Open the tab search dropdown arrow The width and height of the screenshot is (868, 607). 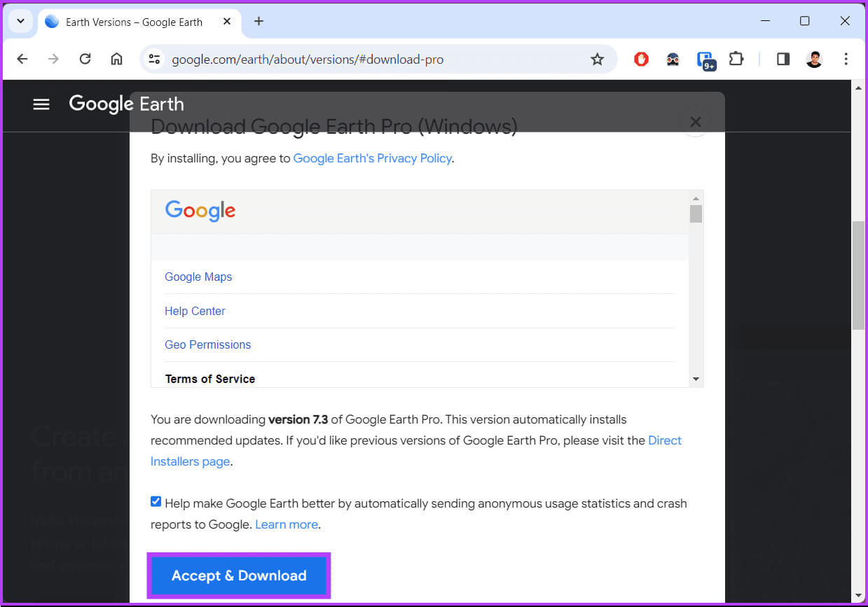[20, 21]
